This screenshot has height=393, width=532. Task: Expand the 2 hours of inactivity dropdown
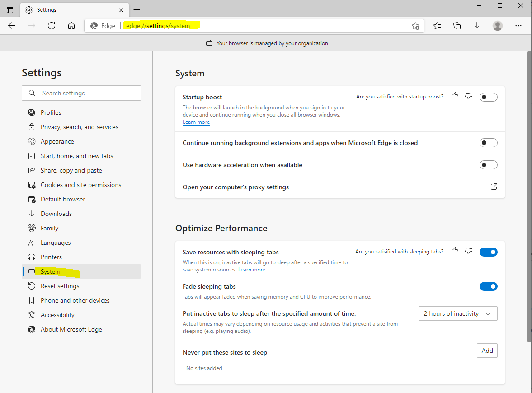[458, 313]
